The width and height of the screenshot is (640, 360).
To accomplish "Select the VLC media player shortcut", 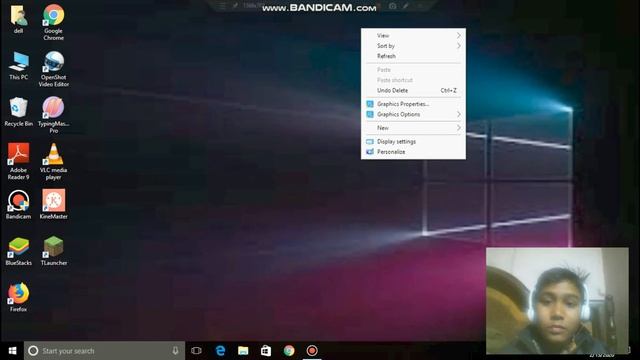I will (53, 162).
